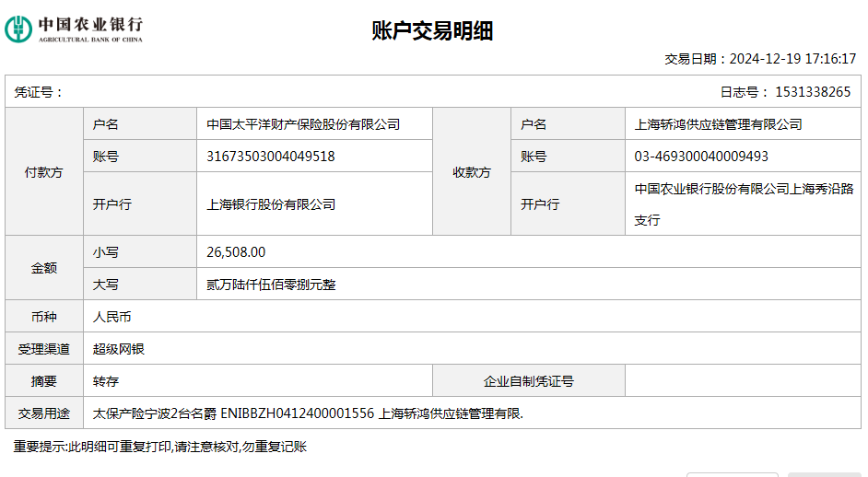Click the summary value 转存
This screenshot has height=477, width=868.
coord(106,381)
